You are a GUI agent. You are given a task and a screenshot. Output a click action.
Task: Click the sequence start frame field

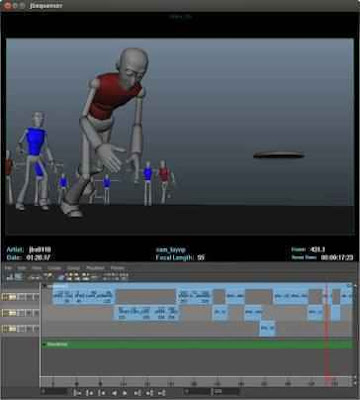[54, 391]
